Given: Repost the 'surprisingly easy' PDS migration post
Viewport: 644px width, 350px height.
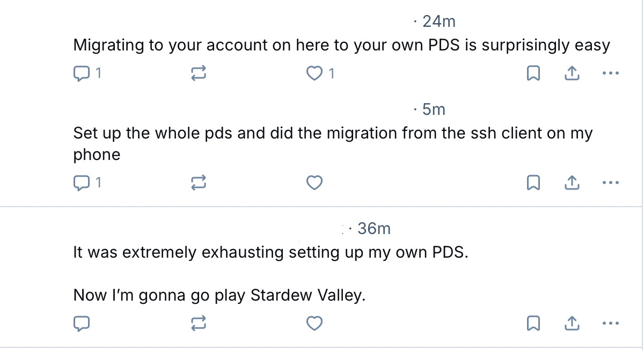Looking at the screenshot, I should click(x=199, y=74).
